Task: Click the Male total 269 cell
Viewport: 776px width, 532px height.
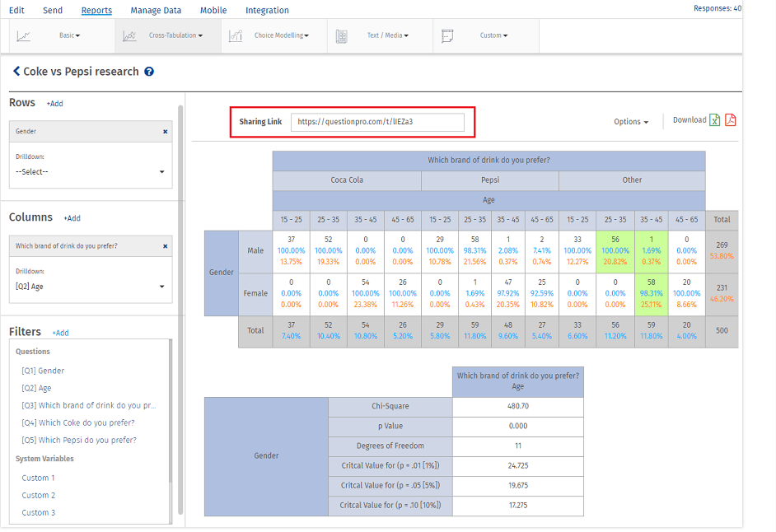Action: pyautogui.click(x=722, y=251)
